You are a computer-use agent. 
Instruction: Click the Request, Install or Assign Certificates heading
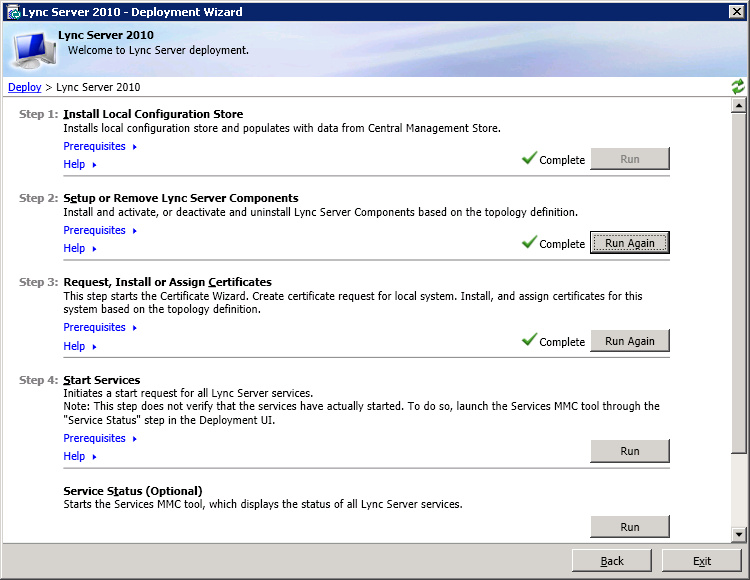coord(167,282)
